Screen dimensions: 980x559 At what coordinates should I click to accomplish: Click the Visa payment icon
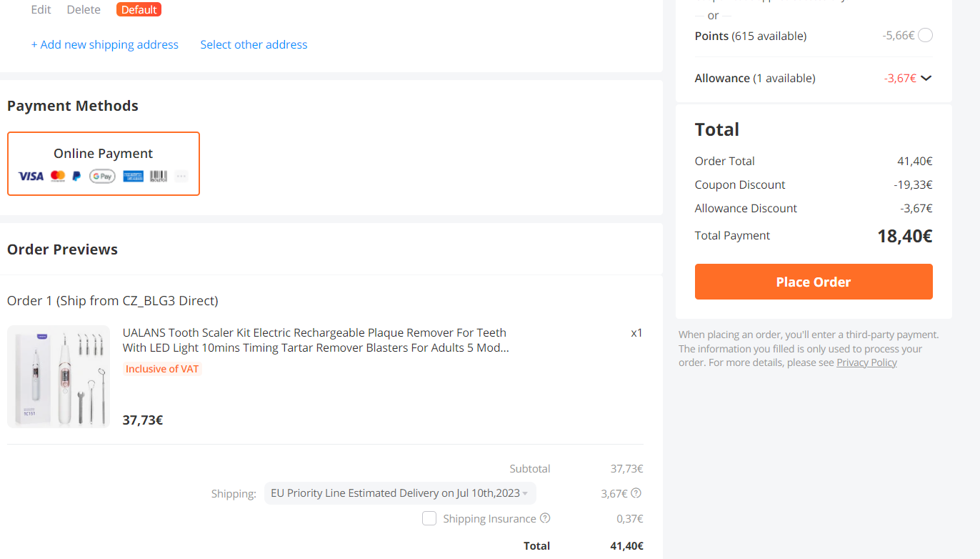click(31, 176)
